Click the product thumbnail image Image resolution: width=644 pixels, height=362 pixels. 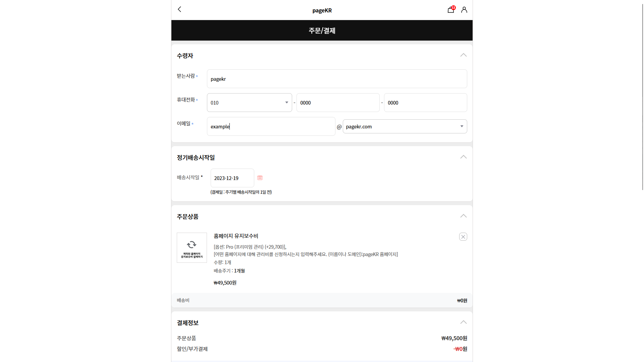tap(192, 248)
